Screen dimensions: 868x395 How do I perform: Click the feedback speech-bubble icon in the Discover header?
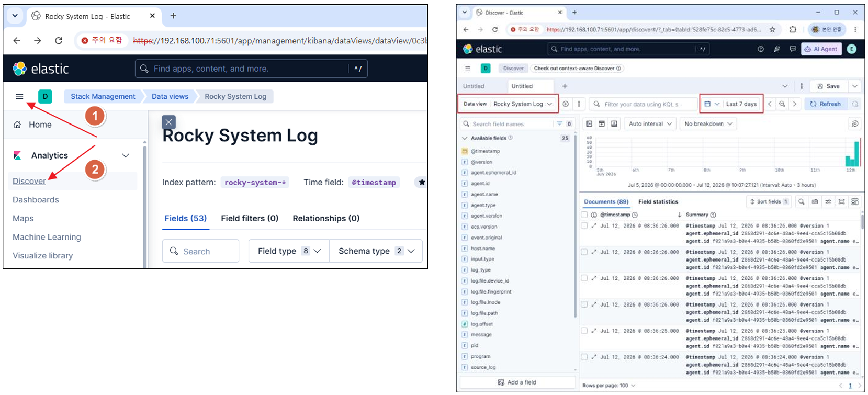[793, 49]
